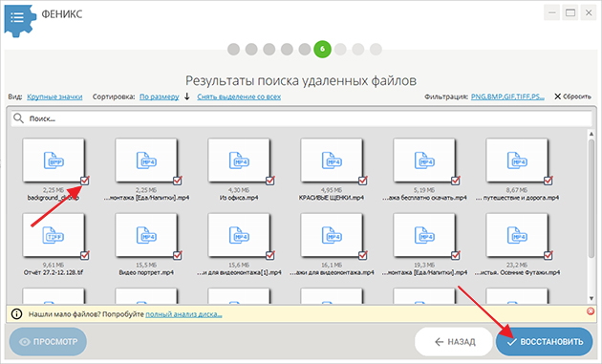This screenshot has height=364, width=602.
Task: Select the 2,25 МБ MP4 file thumbnail
Action: pos(146,161)
